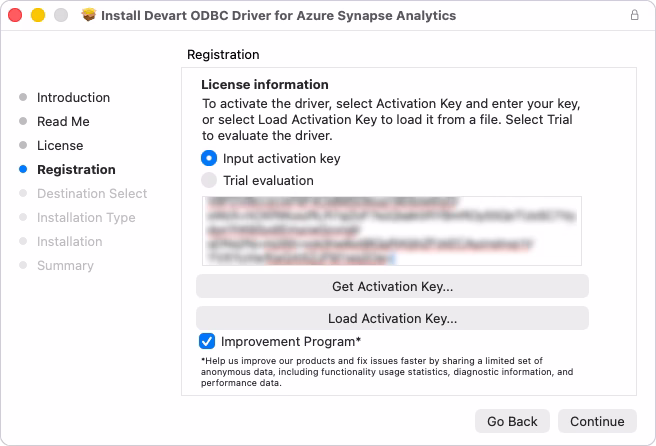Viewport: 656px width, 446px height.
Task: Click the Installation step label
Action: pyautogui.click(x=69, y=241)
